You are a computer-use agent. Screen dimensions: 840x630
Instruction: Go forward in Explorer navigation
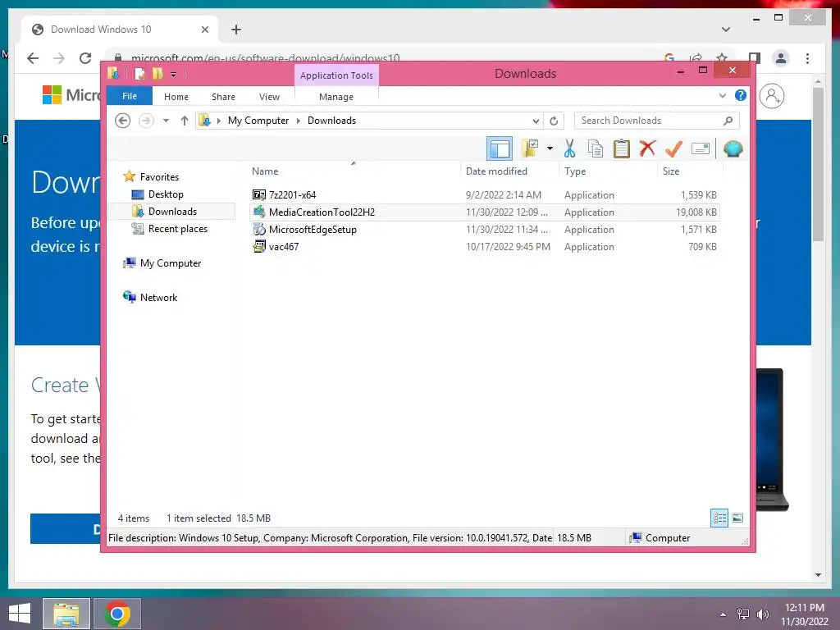[x=146, y=121]
